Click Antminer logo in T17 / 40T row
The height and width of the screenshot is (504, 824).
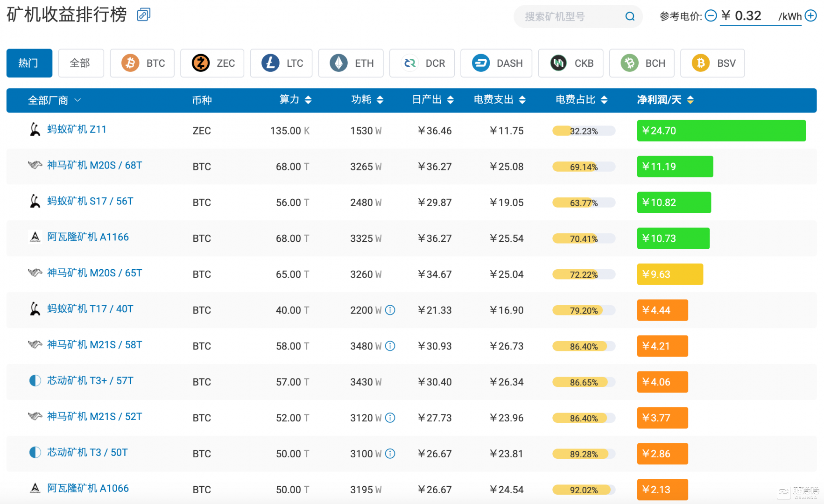tap(35, 309)
